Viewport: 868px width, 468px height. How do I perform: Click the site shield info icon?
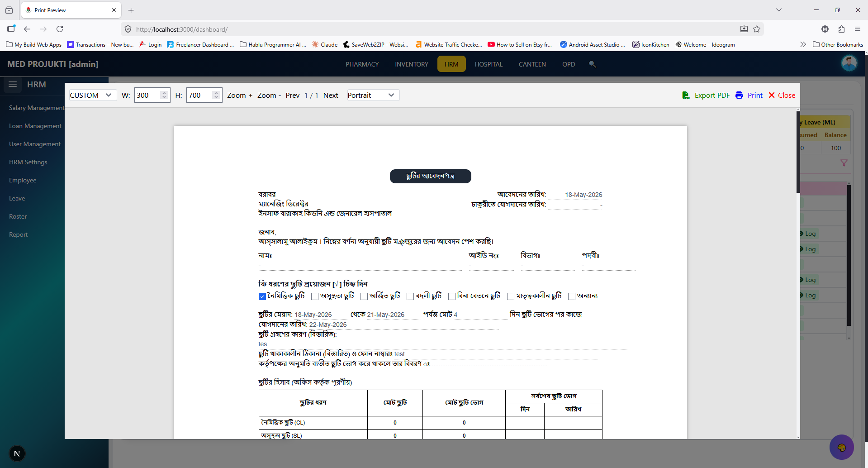(128, 29)
